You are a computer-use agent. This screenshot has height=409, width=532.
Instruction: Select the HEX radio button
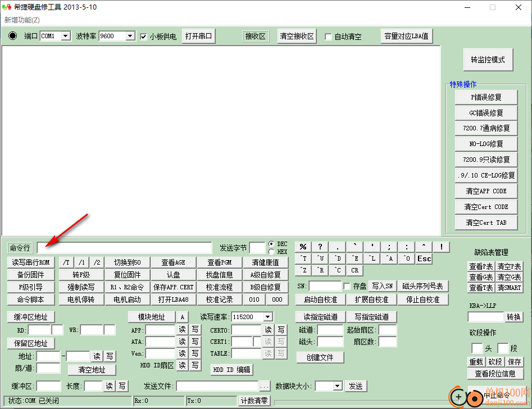point(271,252)
